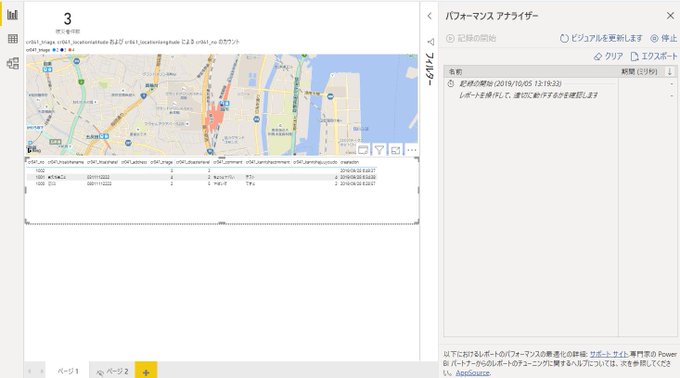Image resolution: width=680 pixels, height=378 pixels.
Task: Select table row with cr041_no 1001
Action: click(x=202, y=177)
